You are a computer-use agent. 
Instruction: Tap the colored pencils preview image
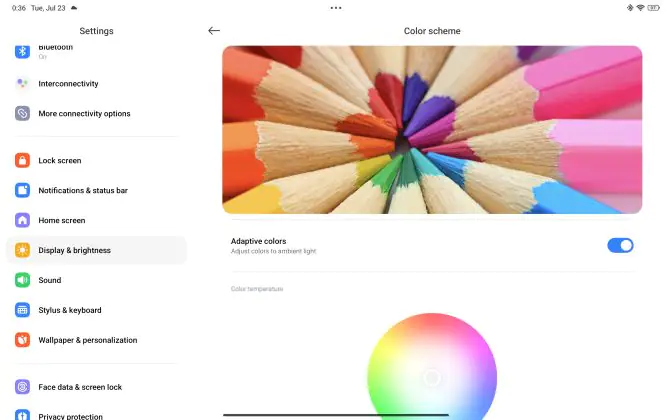point(432,129)
